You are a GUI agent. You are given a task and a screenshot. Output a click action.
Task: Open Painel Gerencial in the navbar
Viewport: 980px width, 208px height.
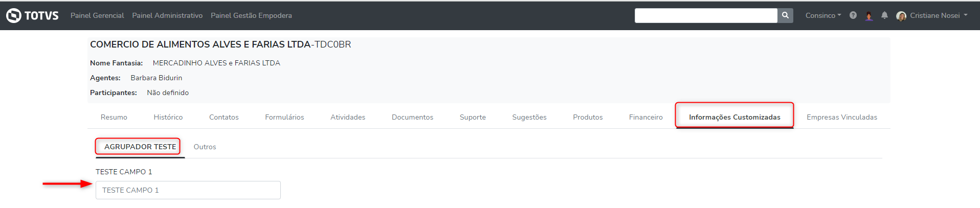[97, 15]
